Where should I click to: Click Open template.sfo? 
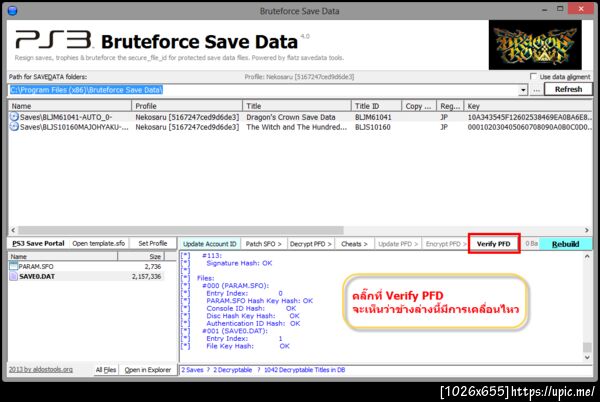(x=99, y=243)
